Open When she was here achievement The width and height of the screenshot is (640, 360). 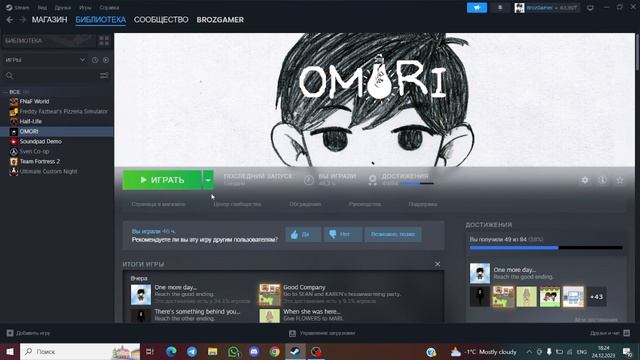tap(270, 316)
